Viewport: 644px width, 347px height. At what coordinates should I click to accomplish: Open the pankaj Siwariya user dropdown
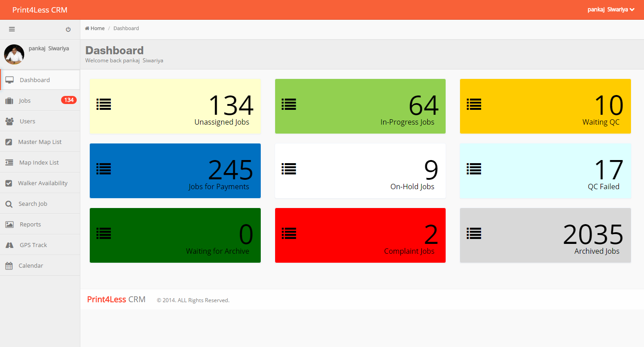click(x=611, y=9)
